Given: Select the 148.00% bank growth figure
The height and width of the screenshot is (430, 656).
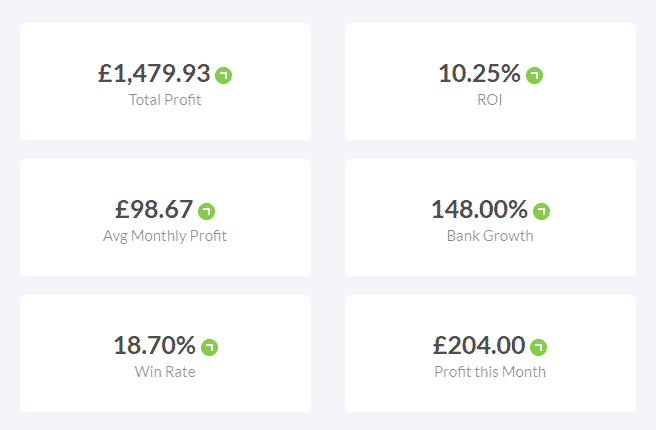Looking at the screenshot, I should pos(479,210).
